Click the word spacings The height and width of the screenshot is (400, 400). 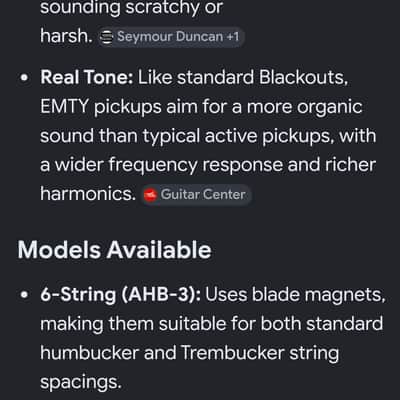tap(80, 383)
